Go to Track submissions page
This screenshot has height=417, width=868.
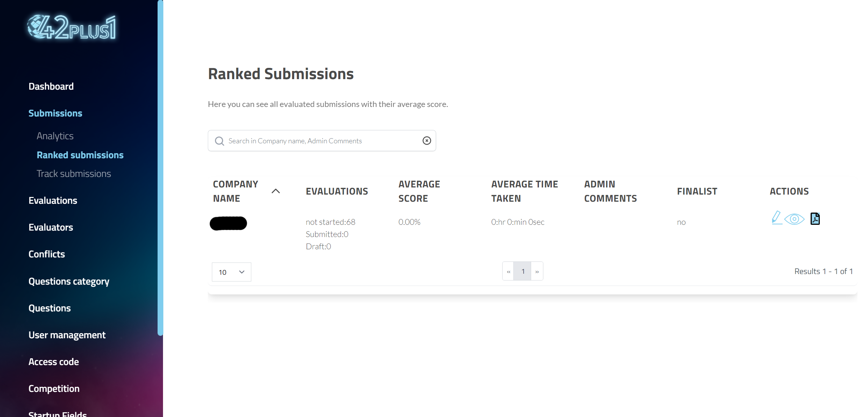[74, 174]
